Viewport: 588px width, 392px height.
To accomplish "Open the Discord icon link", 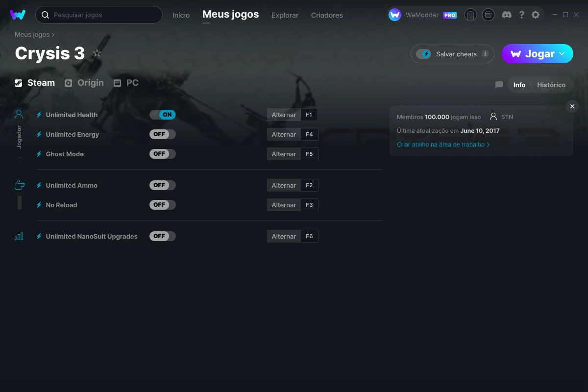I will [x=507, y=15].
